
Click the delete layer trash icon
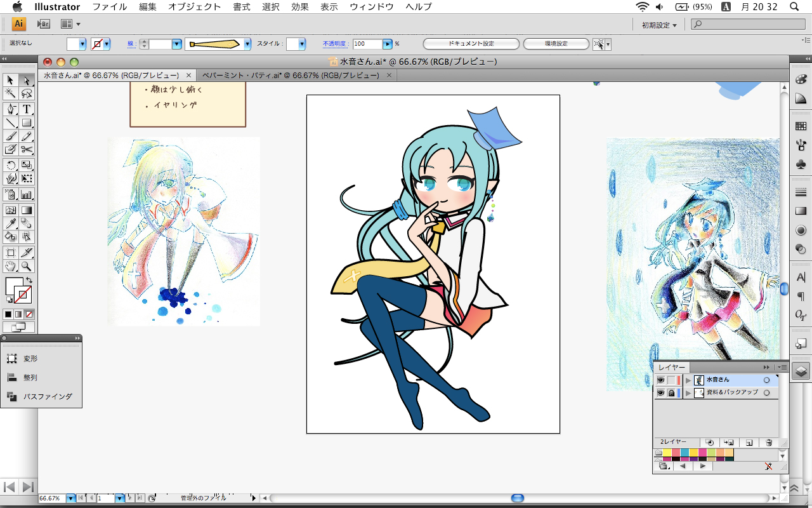(x=769, y=442)
